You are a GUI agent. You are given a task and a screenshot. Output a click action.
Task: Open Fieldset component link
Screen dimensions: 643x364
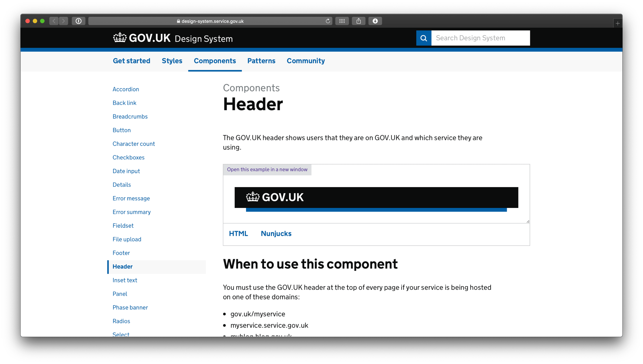(x=123, y=226)
